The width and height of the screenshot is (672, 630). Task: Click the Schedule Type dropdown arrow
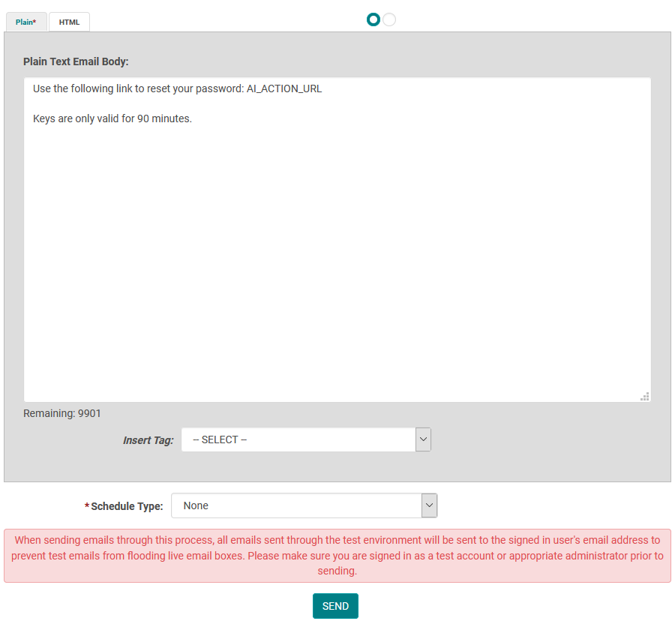[x=430, y=505]
